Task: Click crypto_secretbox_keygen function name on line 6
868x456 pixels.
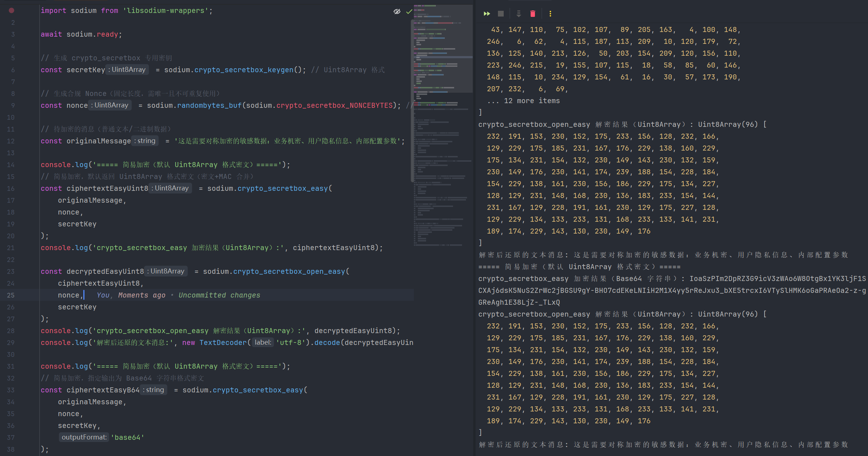Action: tap(244, 70)
